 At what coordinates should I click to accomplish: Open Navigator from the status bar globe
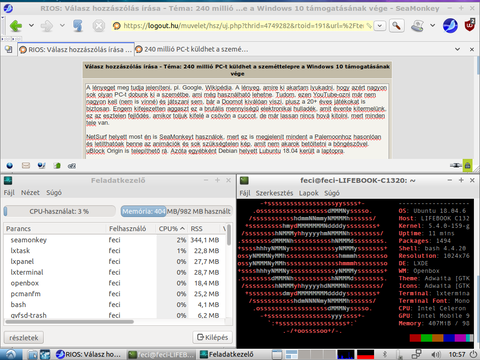tap(10, 165)
